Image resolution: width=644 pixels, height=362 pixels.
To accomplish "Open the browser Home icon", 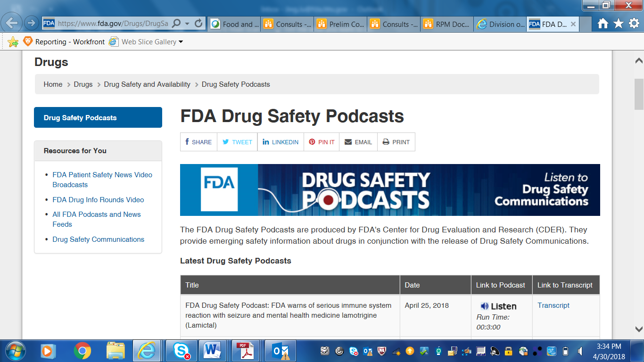I will tap(603, 24).
